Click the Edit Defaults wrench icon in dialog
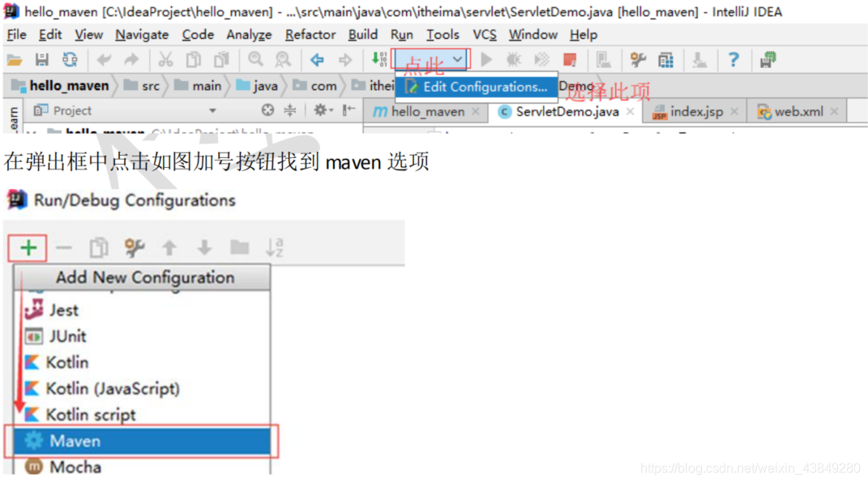Viewport: 868px width, 483px height. (x=134, y=248)
